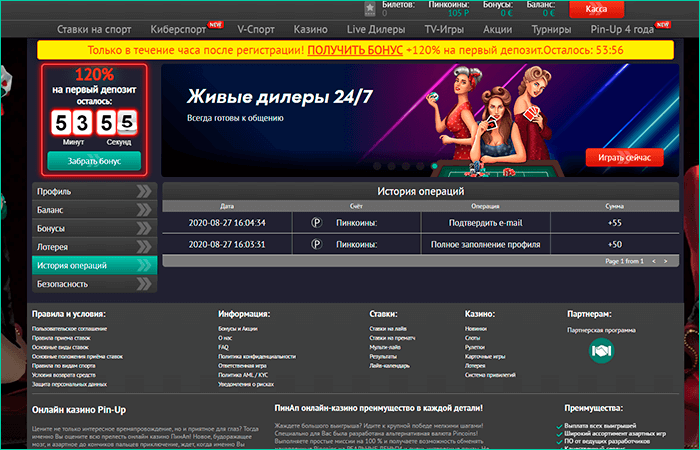Go to previous page arrow in history table
The image size is (700, 450).
pos(654,261)
